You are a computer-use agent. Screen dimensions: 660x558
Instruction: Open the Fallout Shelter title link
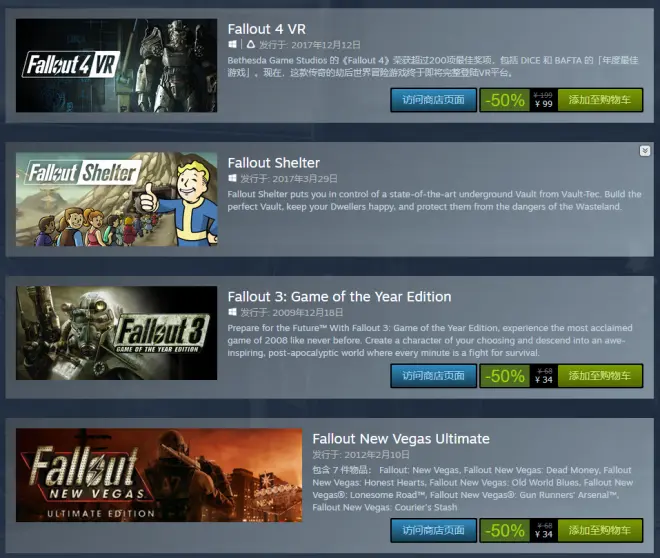click(x=274, y=163)
